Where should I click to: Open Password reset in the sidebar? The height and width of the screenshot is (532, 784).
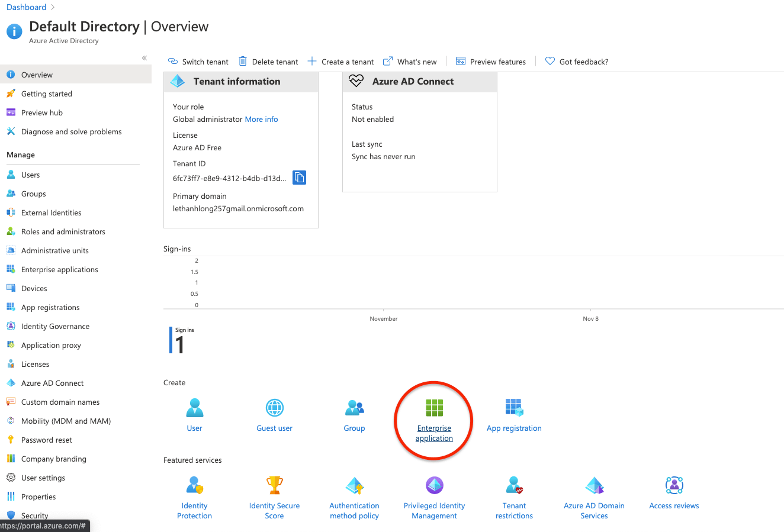(76, 440)
